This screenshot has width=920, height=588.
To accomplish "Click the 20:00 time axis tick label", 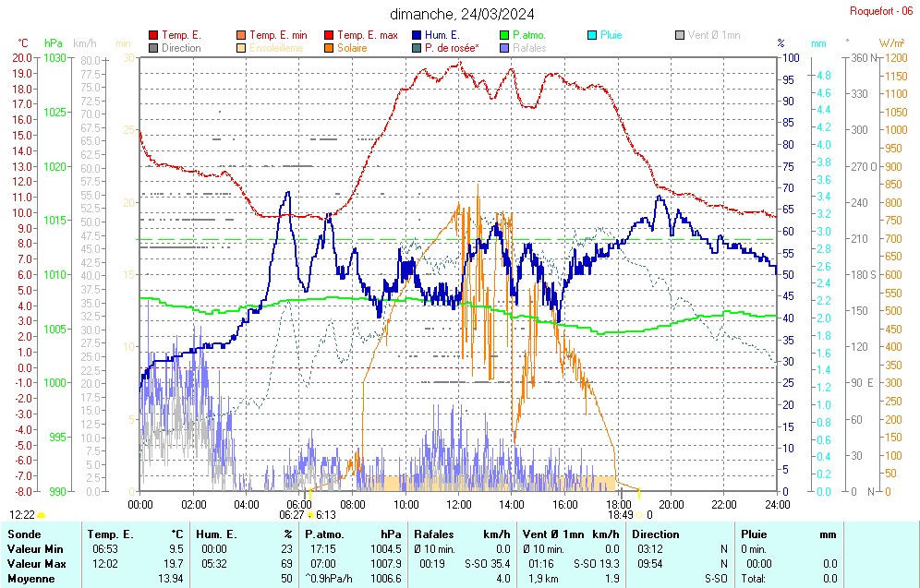I will 672,504.
